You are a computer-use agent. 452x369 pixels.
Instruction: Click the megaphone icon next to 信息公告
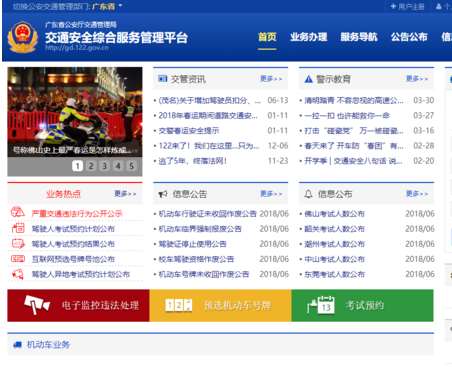coord(163,194)
